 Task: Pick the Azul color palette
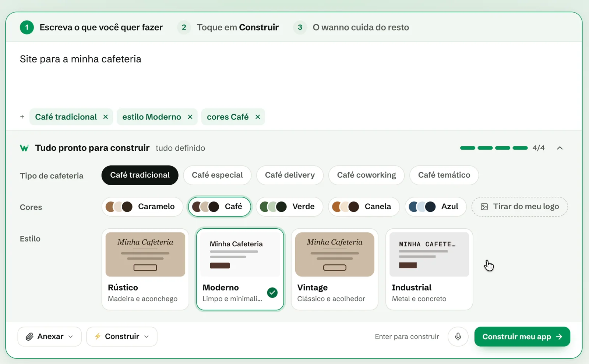(x=435, y=207)
